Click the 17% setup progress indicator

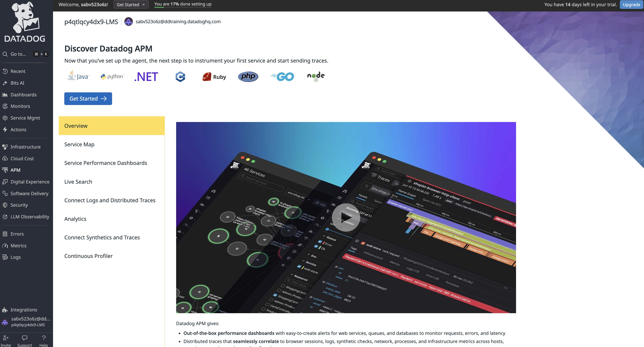click(183, 4)
